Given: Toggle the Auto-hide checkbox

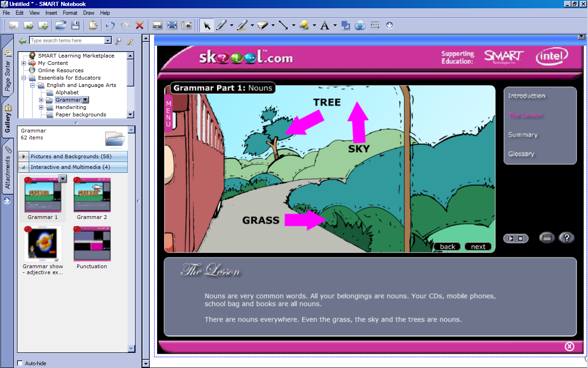Looking at the screenshot, I should tap(20, 363).
